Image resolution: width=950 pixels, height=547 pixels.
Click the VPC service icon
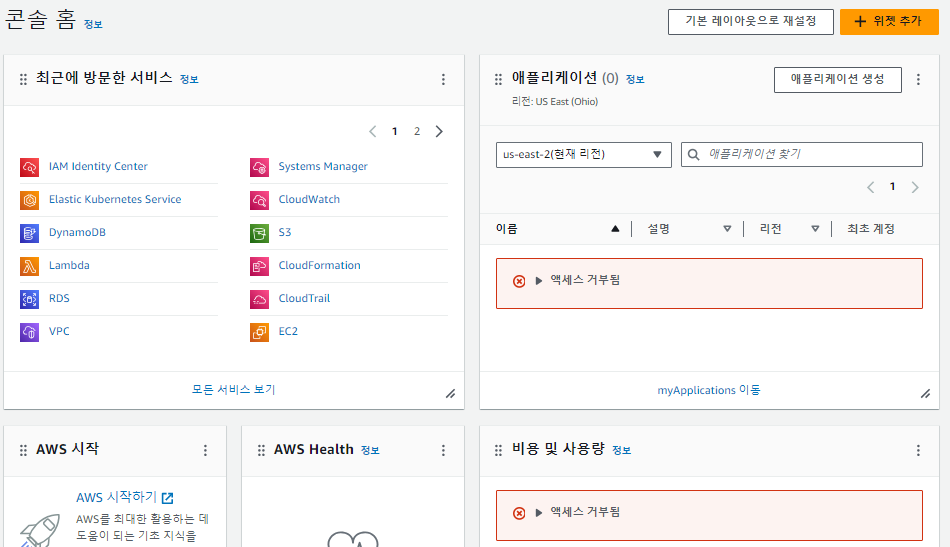(x=29, y=332)
